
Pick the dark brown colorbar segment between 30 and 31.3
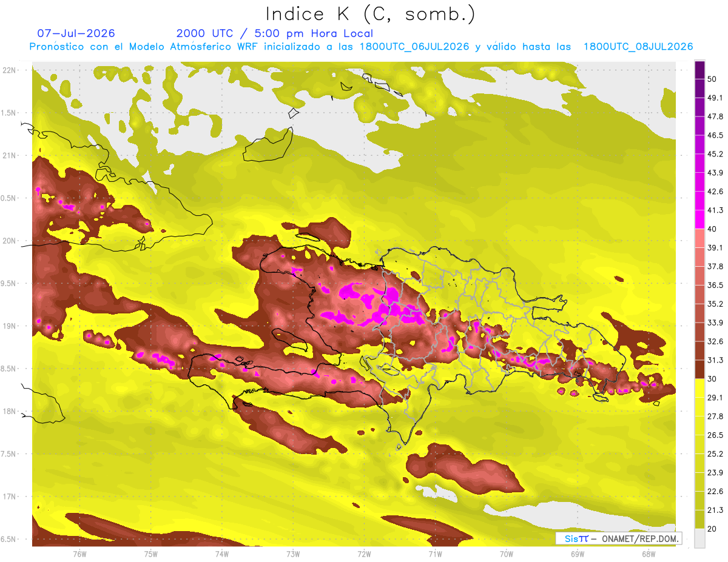699,370
